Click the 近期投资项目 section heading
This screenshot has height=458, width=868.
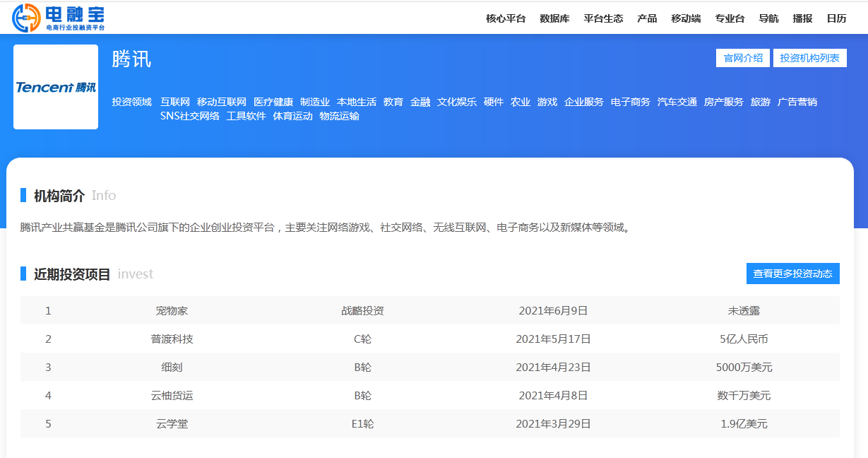point(72,274)
